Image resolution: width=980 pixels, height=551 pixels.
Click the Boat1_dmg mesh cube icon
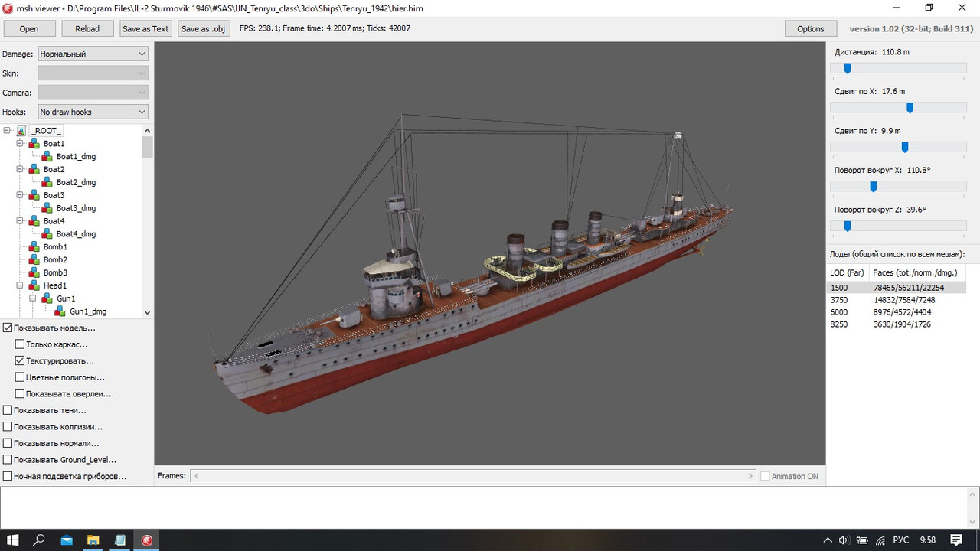coord(47,156)
